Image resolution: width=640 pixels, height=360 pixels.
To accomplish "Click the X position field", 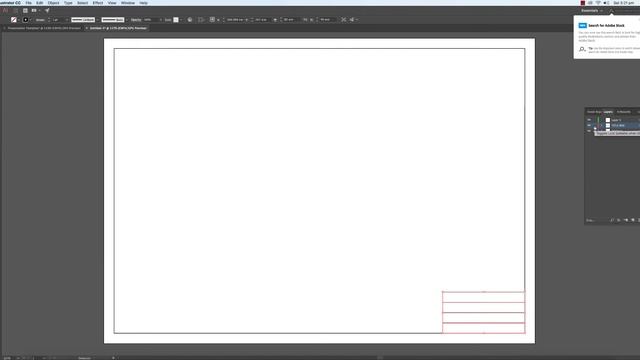I will pos(236,20).
